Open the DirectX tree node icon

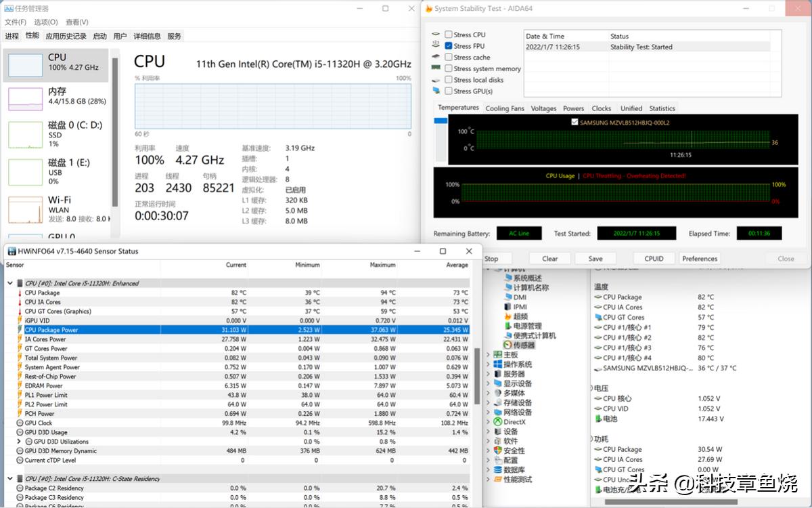[498, 422]
